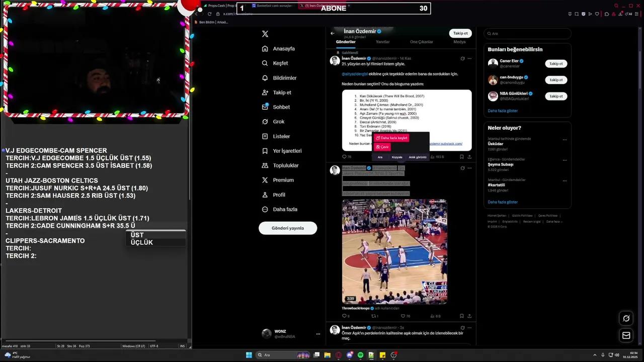
Task: Click the Profil person icon
Action: click(265, 195)
